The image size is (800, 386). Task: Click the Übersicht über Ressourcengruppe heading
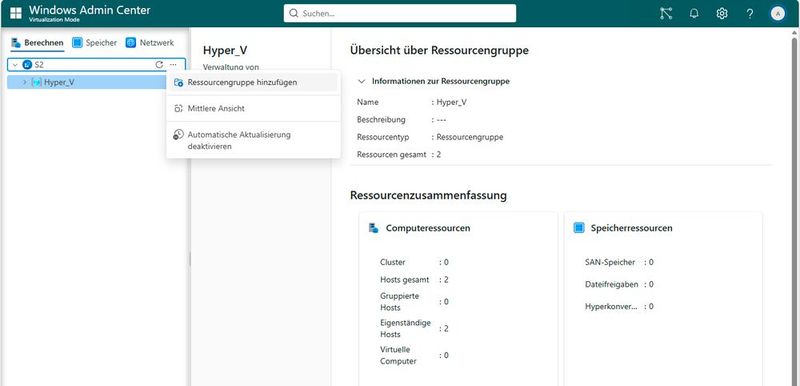(x=439, y=50)
